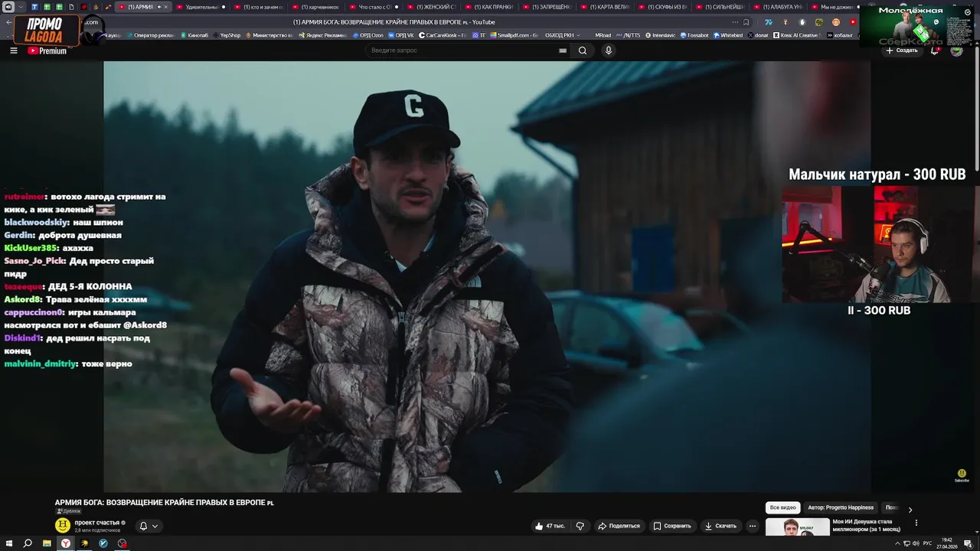980x551 pixels.
Task: Open Krea: AI Creative bookmark
Action: click(796, 35)
